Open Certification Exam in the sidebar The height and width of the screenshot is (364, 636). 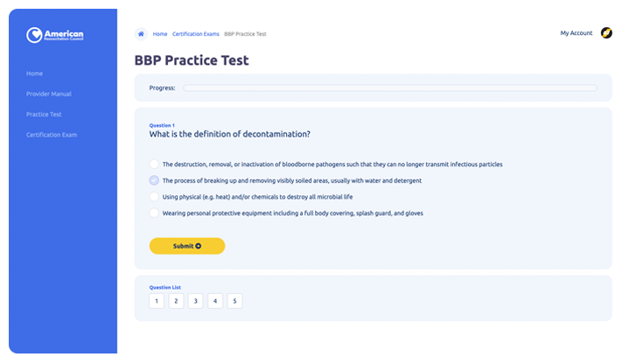click(x=52, y=135)
